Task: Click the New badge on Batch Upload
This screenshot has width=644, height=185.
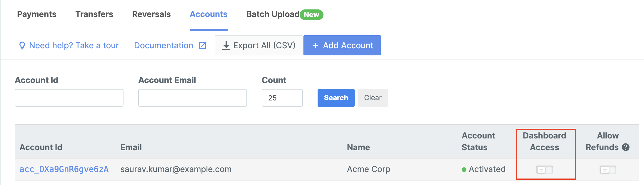Action: pos(311,14)
